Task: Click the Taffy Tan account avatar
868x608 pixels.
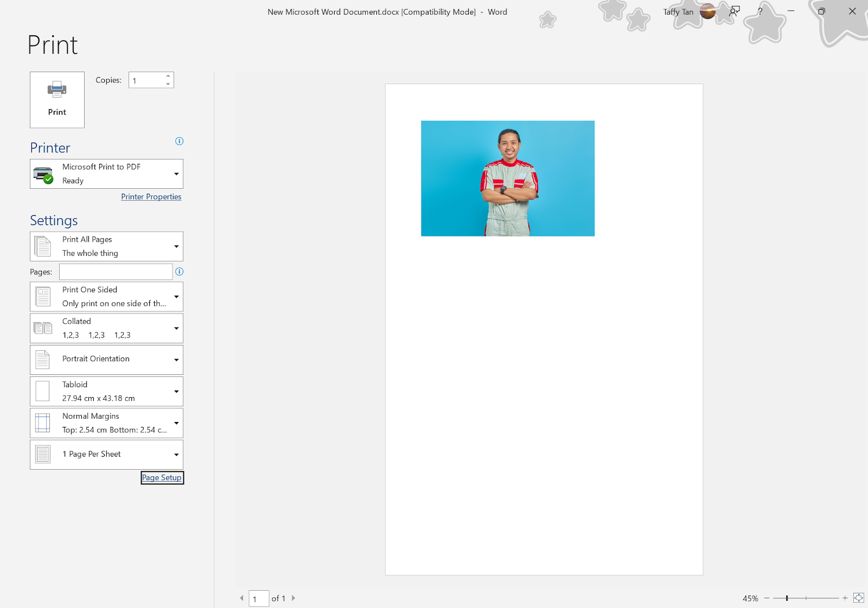Action: (707, 11)
